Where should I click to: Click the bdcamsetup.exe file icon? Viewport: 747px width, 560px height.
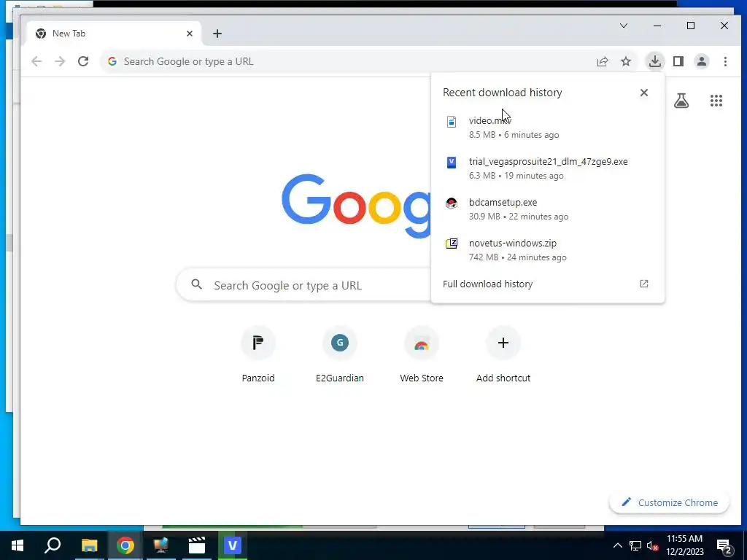tap(451, 203)
